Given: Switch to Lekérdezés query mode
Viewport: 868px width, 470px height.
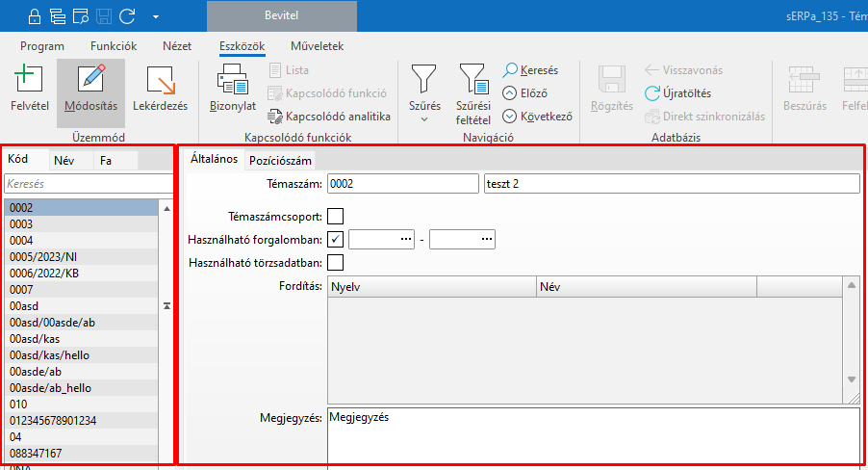Looking at the screenshot, I should point(160,89).
